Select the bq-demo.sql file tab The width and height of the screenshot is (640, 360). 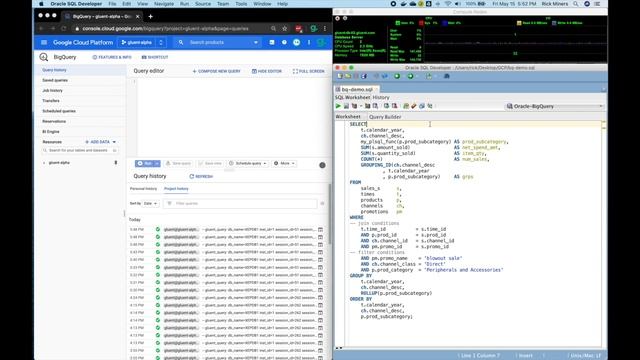click(x=357, y=89)
